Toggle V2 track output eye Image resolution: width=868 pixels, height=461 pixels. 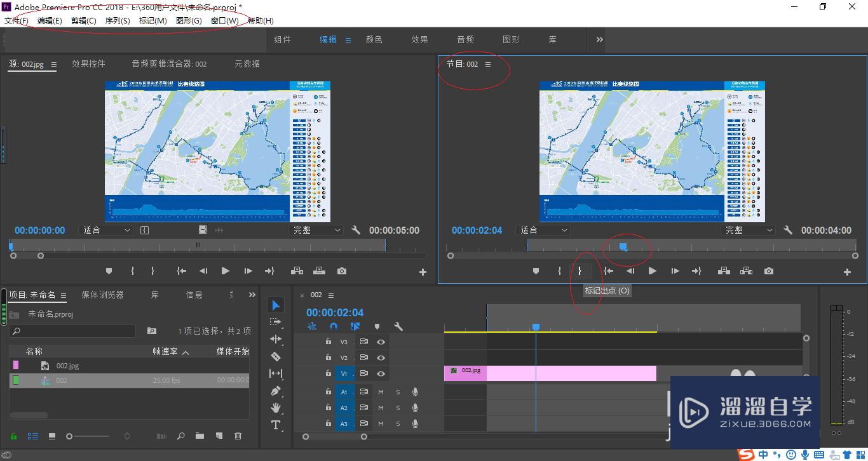click(x=381, y=357)
